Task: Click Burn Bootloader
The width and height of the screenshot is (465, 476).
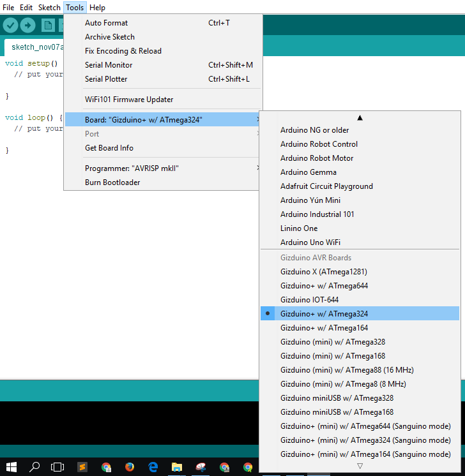Action: (x=163, y=182)
